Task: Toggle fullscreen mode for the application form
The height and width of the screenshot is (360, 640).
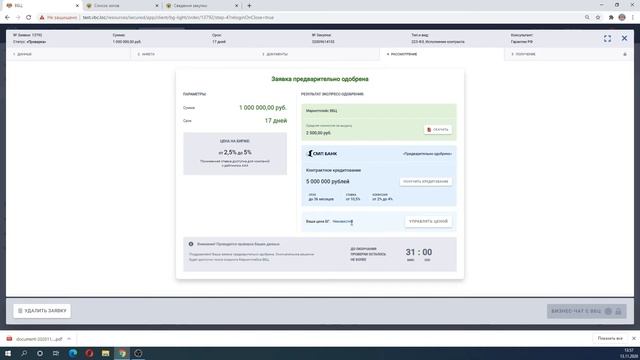Action: [607, 38]
